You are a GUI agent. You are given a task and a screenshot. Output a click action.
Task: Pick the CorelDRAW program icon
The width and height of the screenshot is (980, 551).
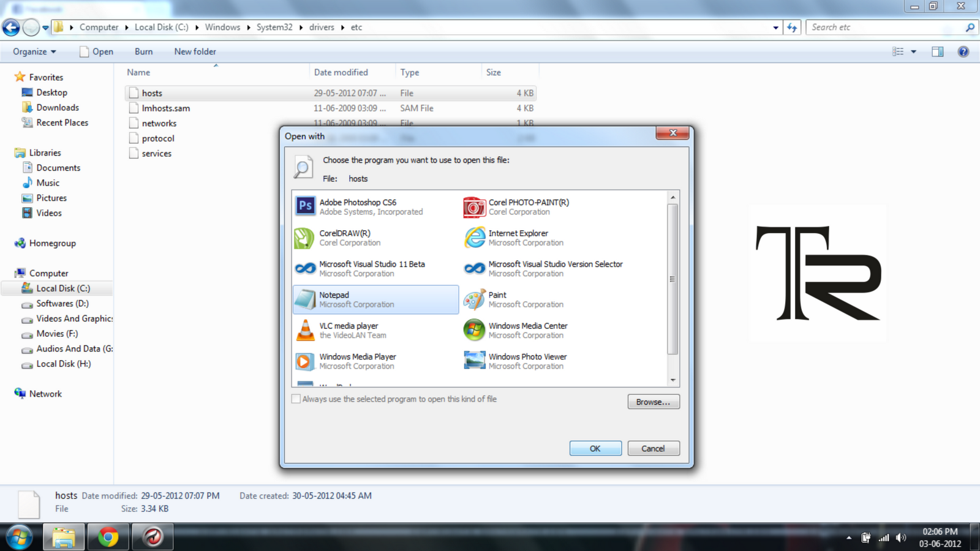[304, 238]
